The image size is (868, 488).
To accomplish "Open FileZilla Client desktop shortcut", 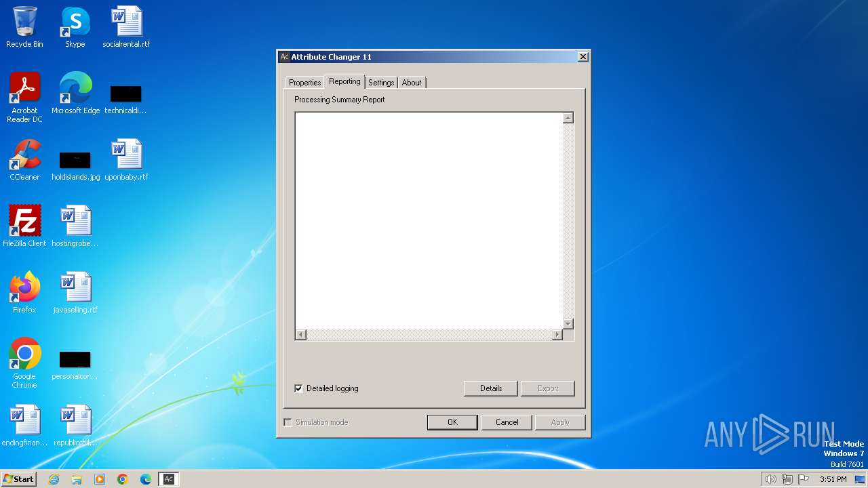I will point(24,226).
